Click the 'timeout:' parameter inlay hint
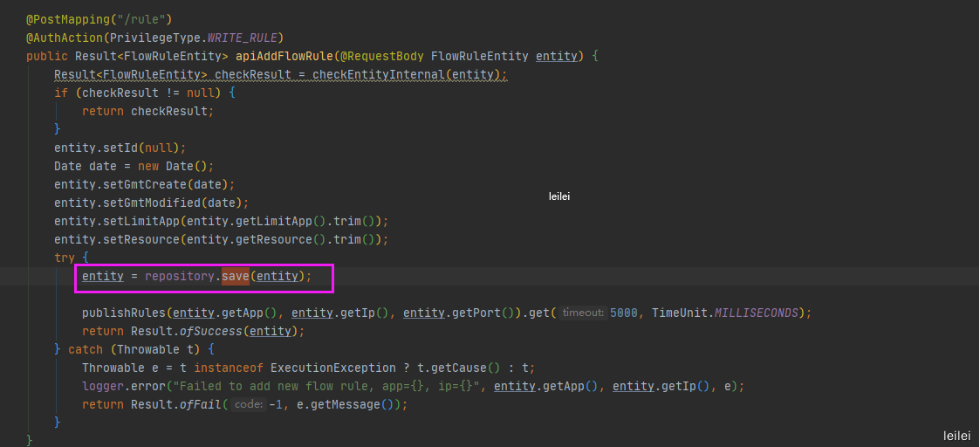Image resolution: width=980 pixels, height=447 pixels. 582,313
